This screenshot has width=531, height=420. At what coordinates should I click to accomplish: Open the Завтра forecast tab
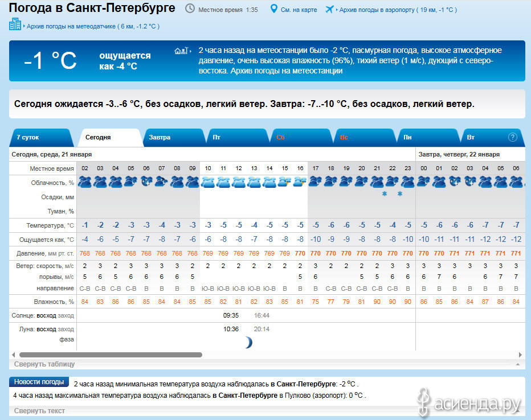coord(160,138)
